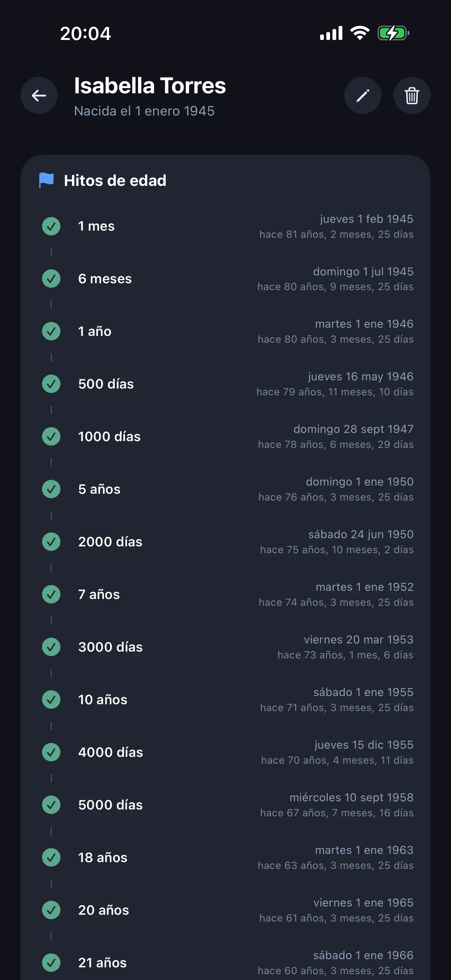This screenshot has height=980, width=451.
Task: Tap the checkmark beside 10 años
Action: [x=51, y=699]
